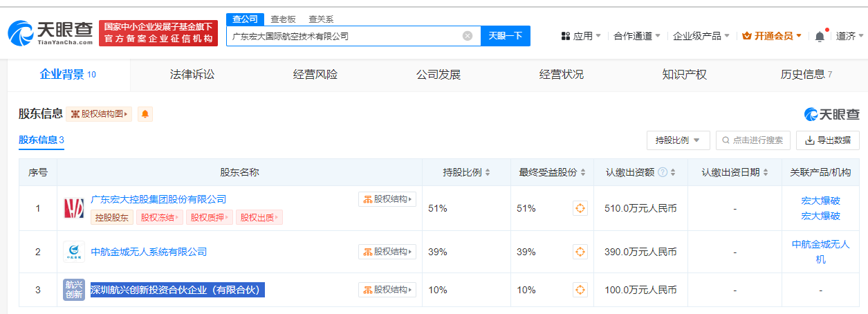Viewport: 868px width, 314px height.
Task: Click the 导出数据 export button
Action: click(827, 140)
